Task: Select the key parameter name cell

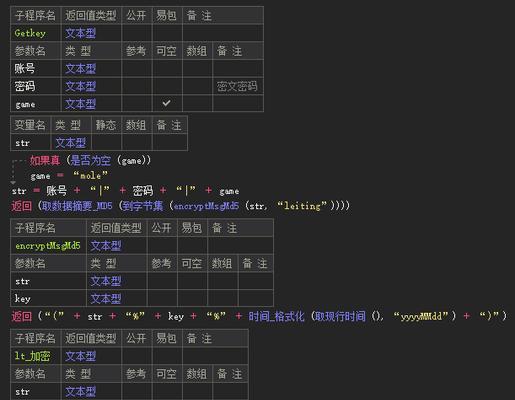Action: point(48,299)
